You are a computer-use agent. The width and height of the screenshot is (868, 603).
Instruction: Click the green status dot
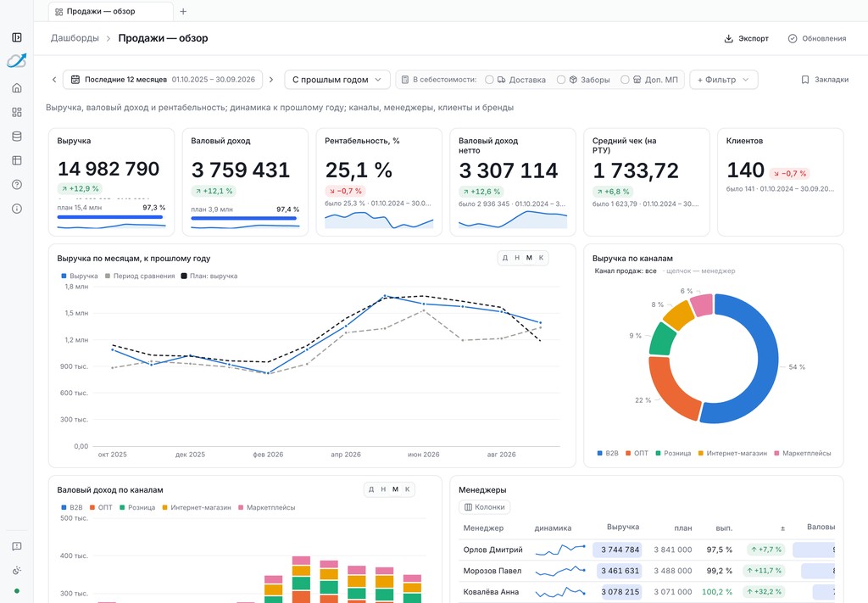coord(17,591)
